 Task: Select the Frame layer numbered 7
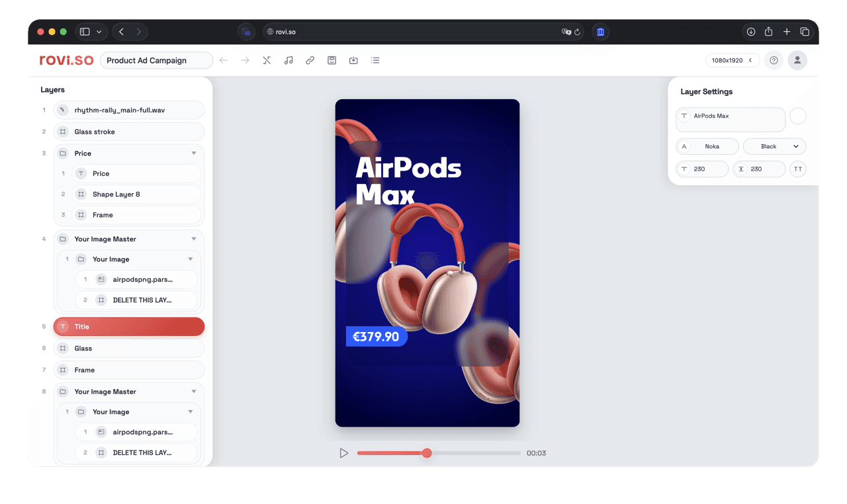pyautogui.click(x=129, y=370)
